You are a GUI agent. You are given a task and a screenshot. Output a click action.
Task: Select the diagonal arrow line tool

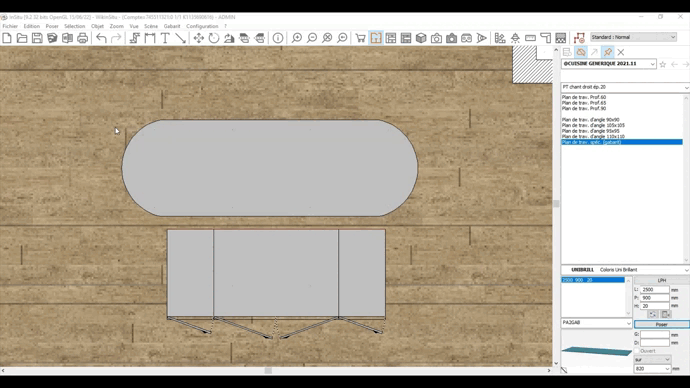(180, 38)
